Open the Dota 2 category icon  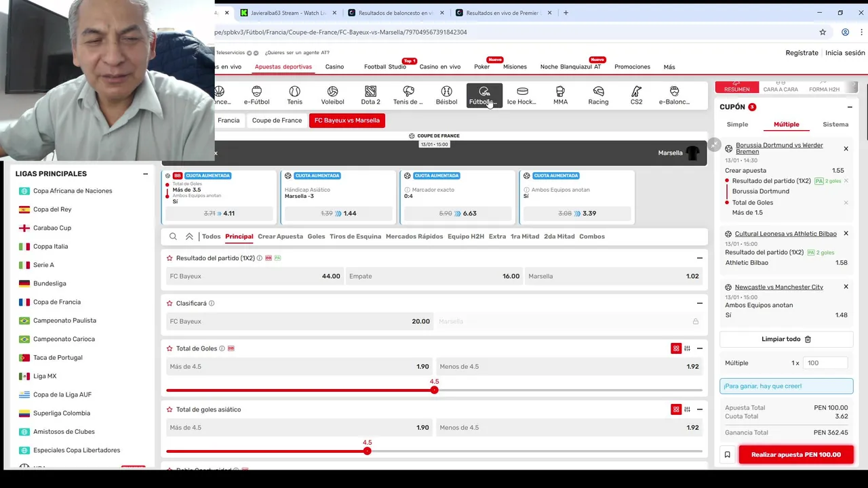(x=370, y=96)
